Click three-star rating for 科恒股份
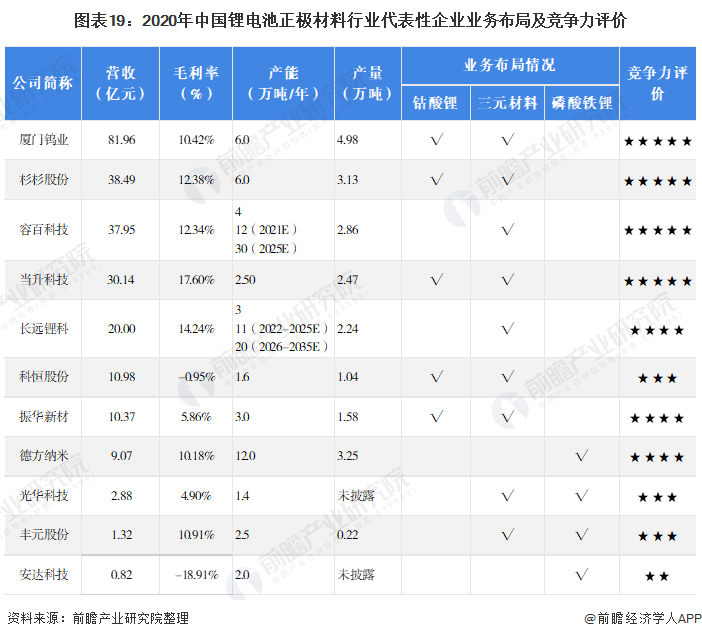Image resolution: width=702 pixels, height=639 pixels. point(658,378)
